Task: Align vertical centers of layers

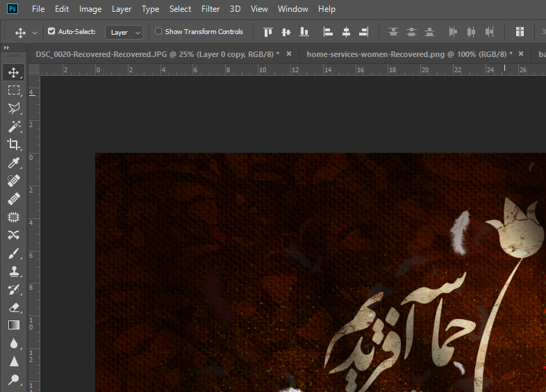Action: coord(286,32)
